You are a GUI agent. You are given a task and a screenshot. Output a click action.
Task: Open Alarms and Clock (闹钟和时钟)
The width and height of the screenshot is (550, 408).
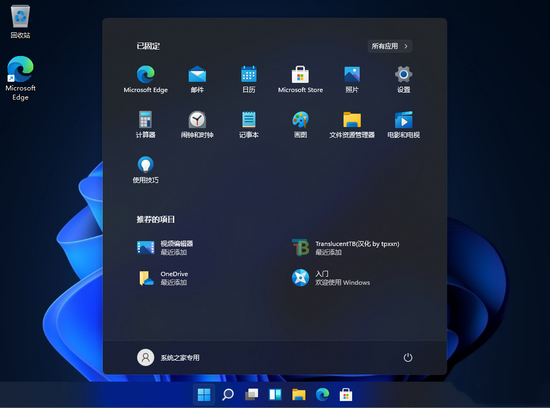(197, 124)
